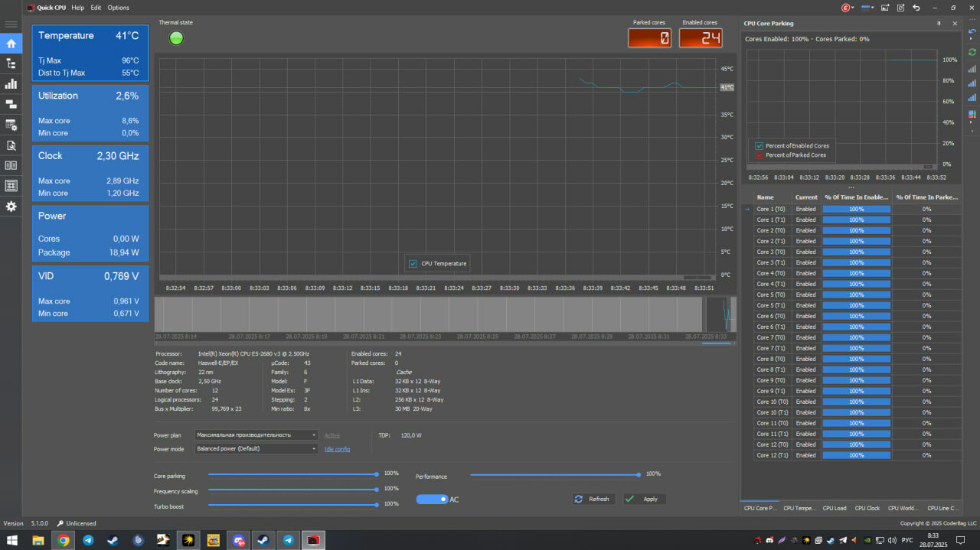Open File Explorer from the taskbar
980x550 pixels.
[38, 540]
